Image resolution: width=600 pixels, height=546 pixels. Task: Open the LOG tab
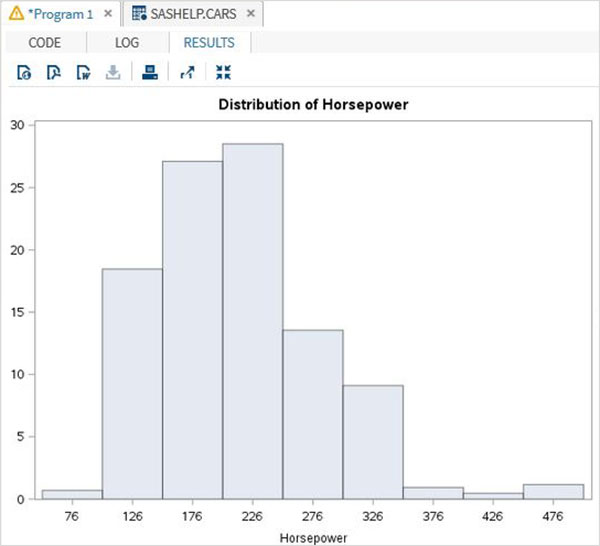point(127,43)
